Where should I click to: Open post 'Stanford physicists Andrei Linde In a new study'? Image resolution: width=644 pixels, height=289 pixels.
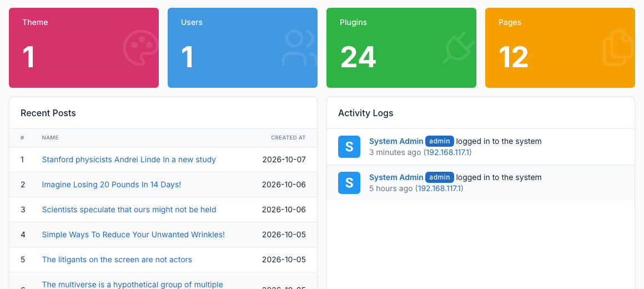pyautogui.click(x=129, y=160)
